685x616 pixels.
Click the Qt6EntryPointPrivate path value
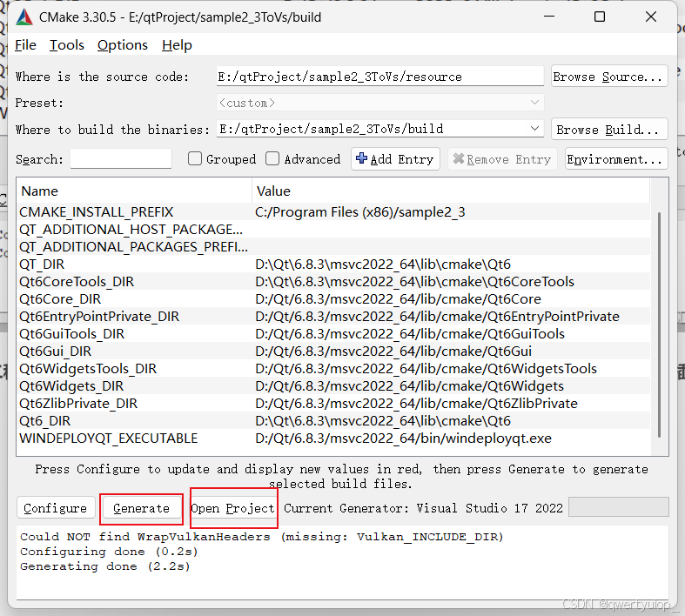tap(437, 317)
